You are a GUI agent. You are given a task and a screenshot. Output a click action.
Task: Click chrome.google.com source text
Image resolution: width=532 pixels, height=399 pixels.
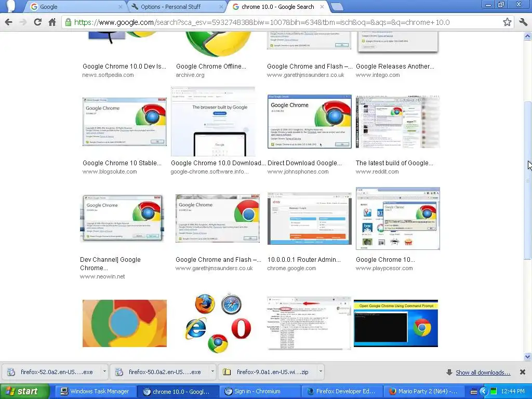tap(291, 269)
